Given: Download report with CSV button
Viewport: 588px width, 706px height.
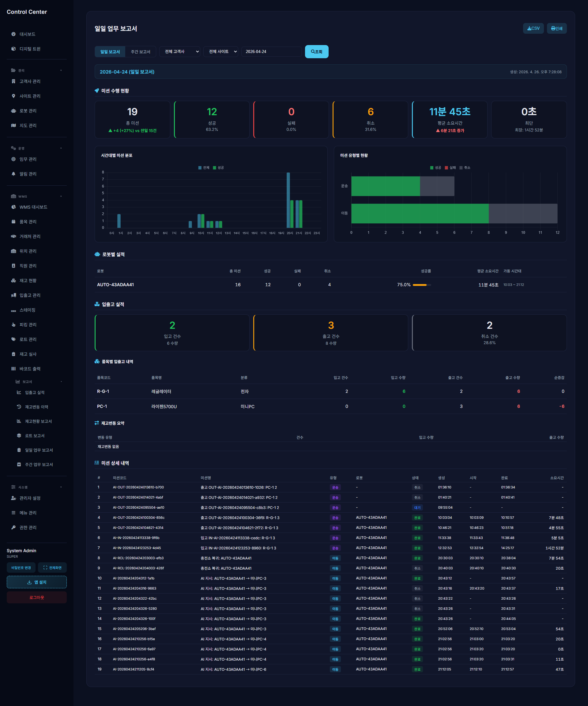Looking at the screenshot, I should (533, 28).
